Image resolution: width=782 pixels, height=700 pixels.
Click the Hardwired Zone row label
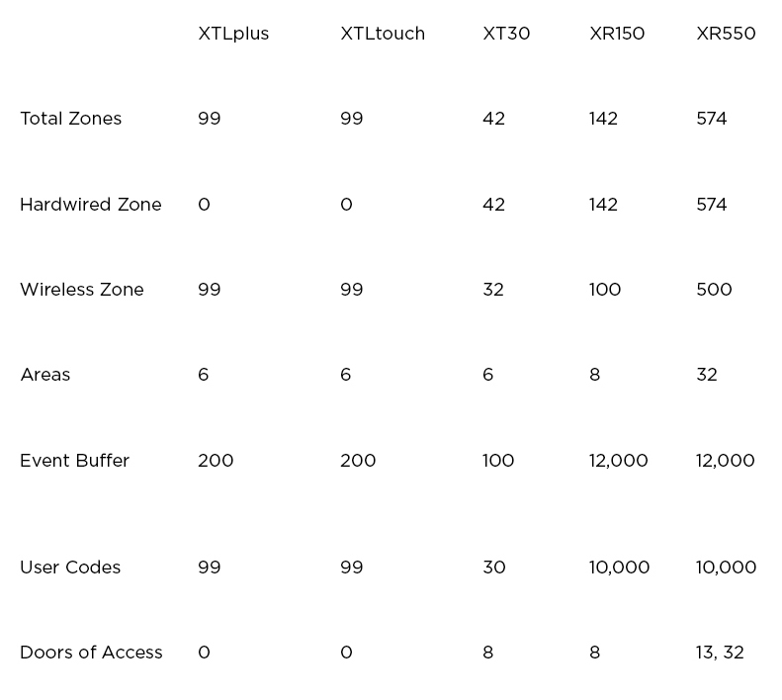(x=91, y=205)
